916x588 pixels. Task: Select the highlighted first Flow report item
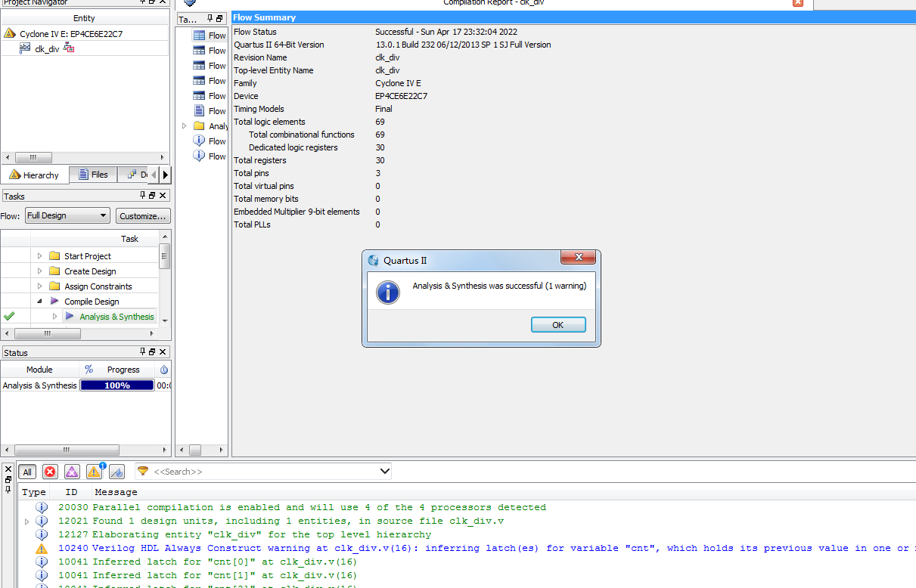210,36
